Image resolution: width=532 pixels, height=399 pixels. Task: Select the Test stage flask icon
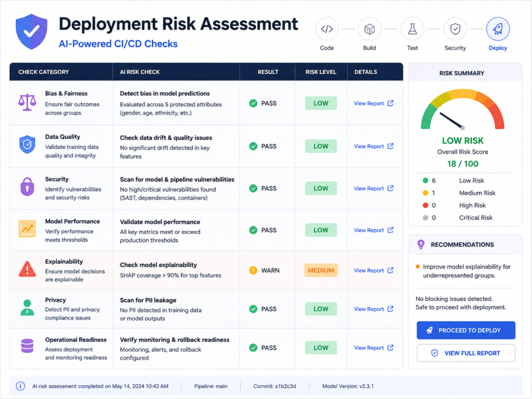[x=412, y=29]
